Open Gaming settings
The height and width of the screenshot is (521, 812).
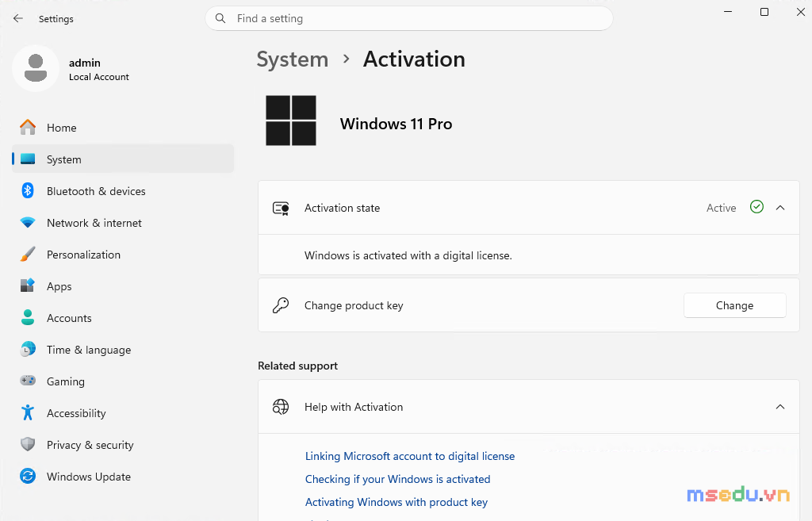(123, 381)
